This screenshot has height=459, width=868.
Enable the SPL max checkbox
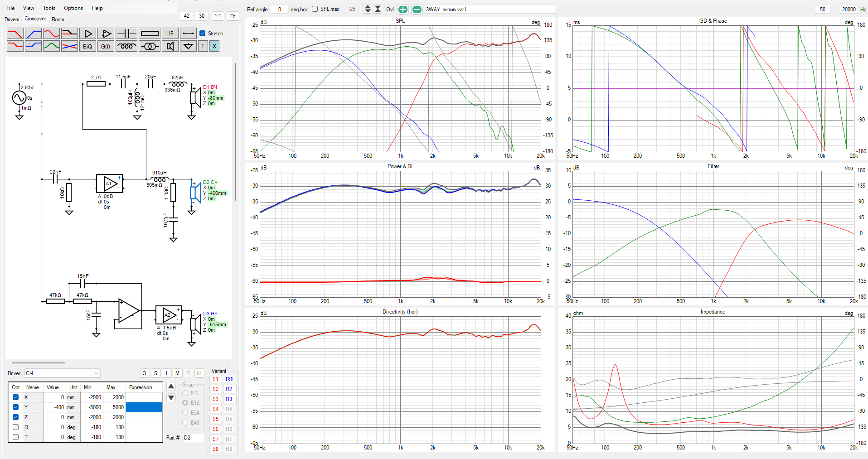(x=315, y=9)
